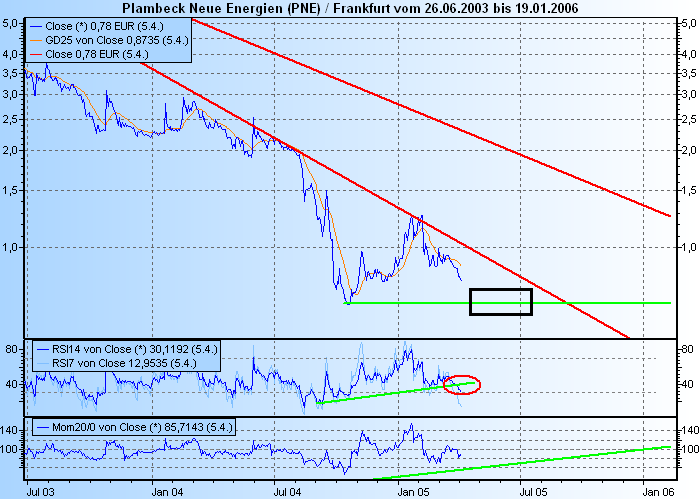Click the '40' label on the left RSI axis
This screenshot has width=700, height=500.
tap(12, 384)
